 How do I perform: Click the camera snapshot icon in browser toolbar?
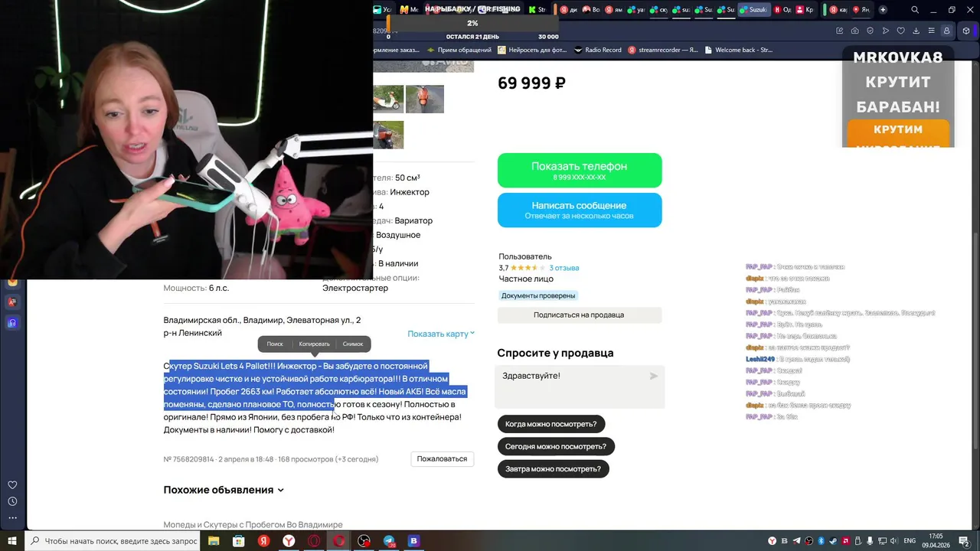tap(854, 31)
